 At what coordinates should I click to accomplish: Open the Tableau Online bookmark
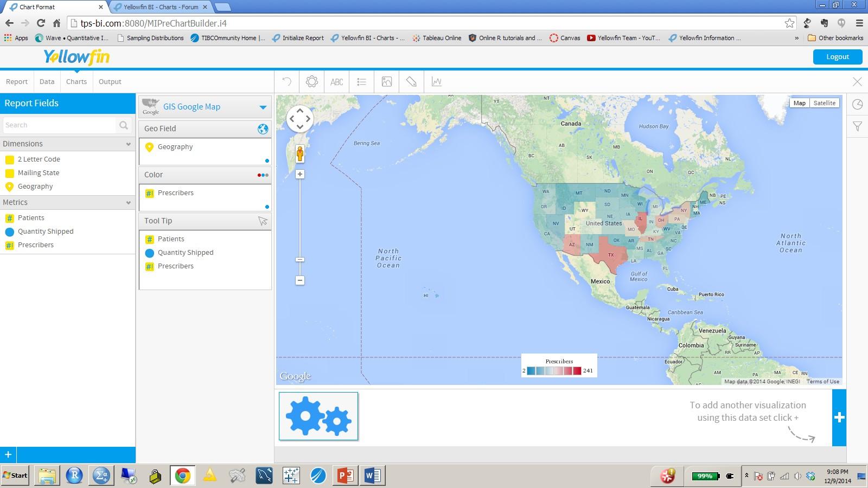[x=437, y=38]
